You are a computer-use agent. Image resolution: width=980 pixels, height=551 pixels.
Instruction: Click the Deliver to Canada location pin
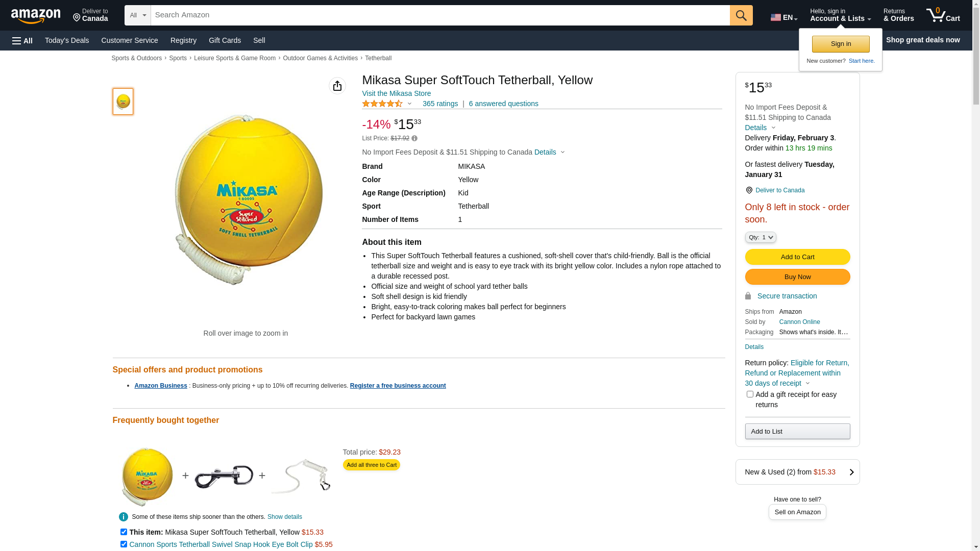tap(749, 190)
